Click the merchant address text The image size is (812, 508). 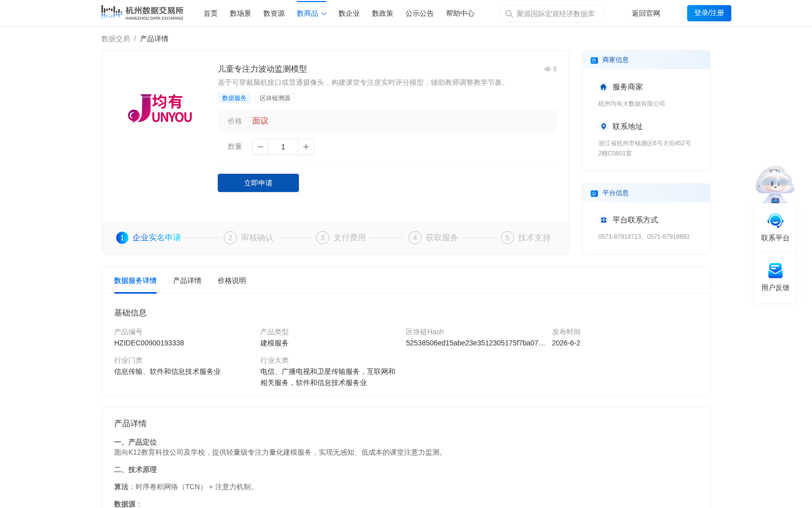645,148
